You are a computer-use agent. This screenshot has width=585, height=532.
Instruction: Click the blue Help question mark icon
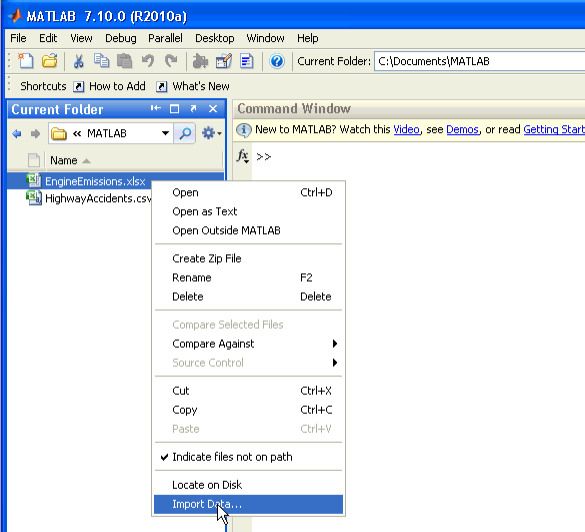277,61
